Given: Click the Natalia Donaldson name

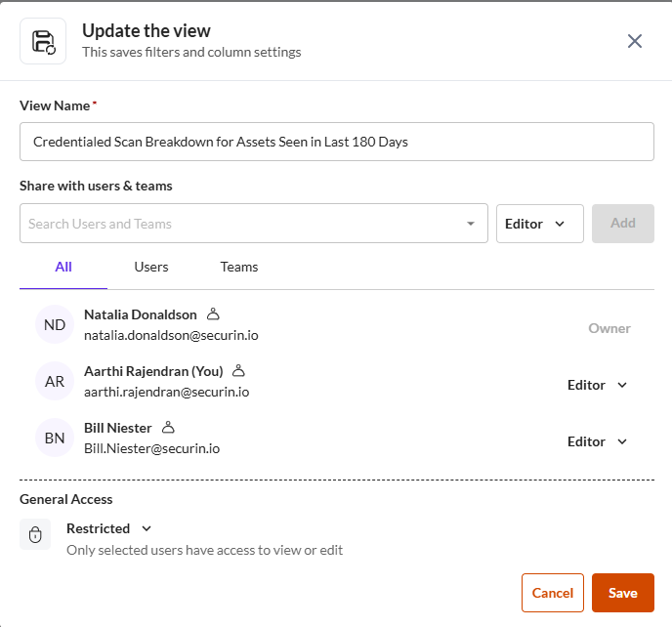Looking at the screenshot, I should (x=140, y=314).
